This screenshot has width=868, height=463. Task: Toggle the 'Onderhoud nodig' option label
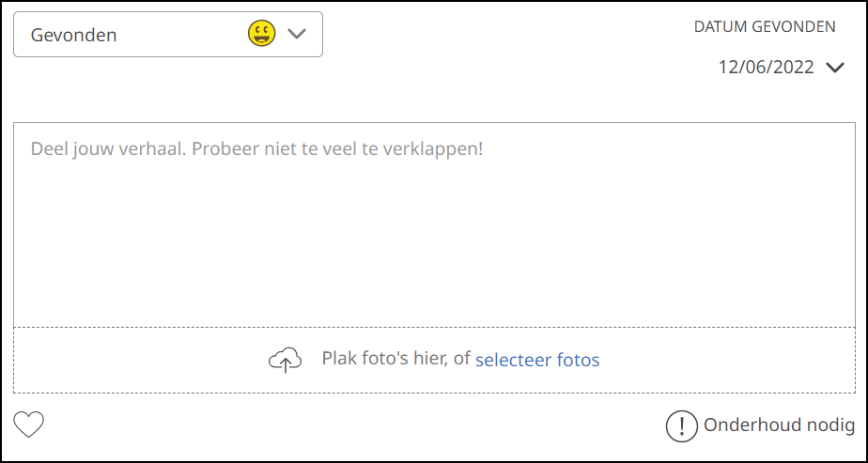(779, 425)
